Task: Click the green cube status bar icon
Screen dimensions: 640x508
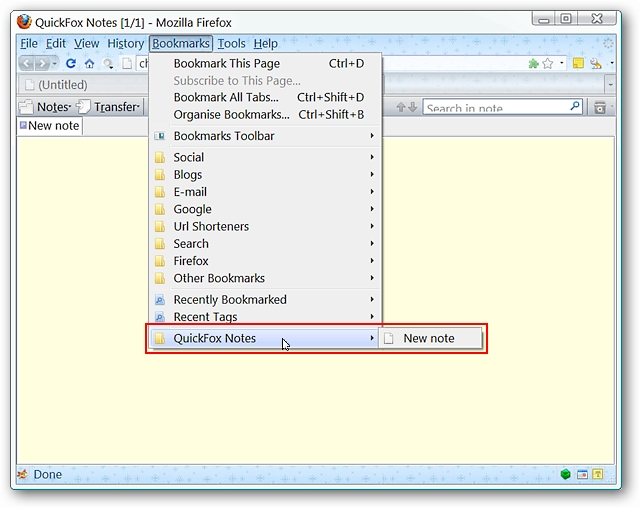Action: (x=565, y=474)
